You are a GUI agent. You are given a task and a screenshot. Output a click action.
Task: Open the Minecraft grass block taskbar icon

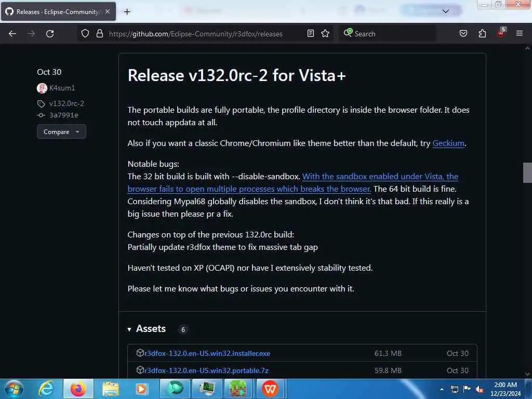238,389
